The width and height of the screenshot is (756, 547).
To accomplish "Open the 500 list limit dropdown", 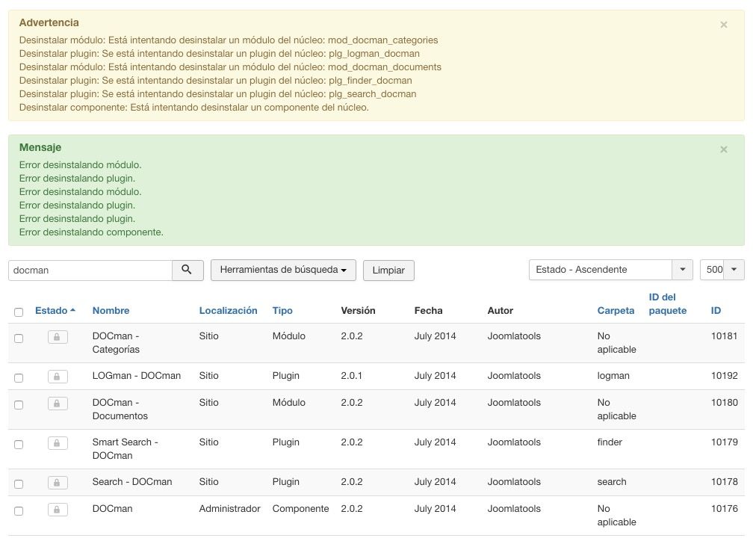I will [722, 270].
